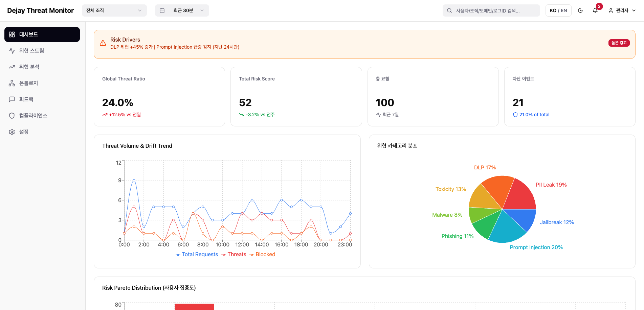Click chevron arrow of 최근 30분 selector
The width and height of the screenshot is (644, 310).
point(202,10)
